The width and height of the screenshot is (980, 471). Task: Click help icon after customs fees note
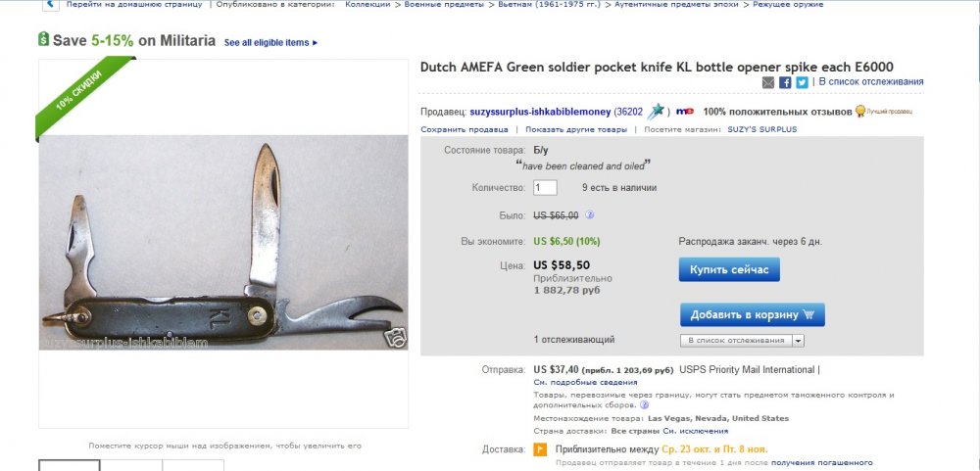coord(644,404)
